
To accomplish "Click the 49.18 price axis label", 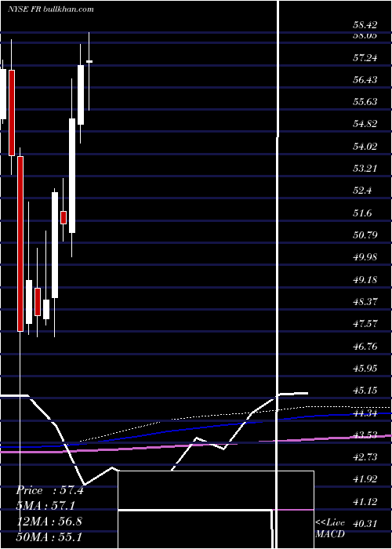I will coord(365,279).
